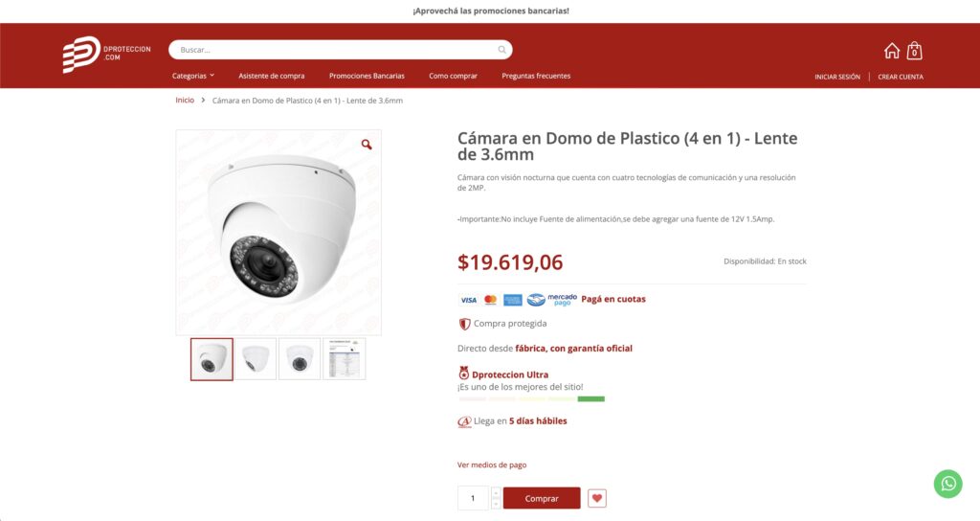Screen dimensions: 980x521
Task: Select the second camera thumbnail
Action: (x=256, y=359)
